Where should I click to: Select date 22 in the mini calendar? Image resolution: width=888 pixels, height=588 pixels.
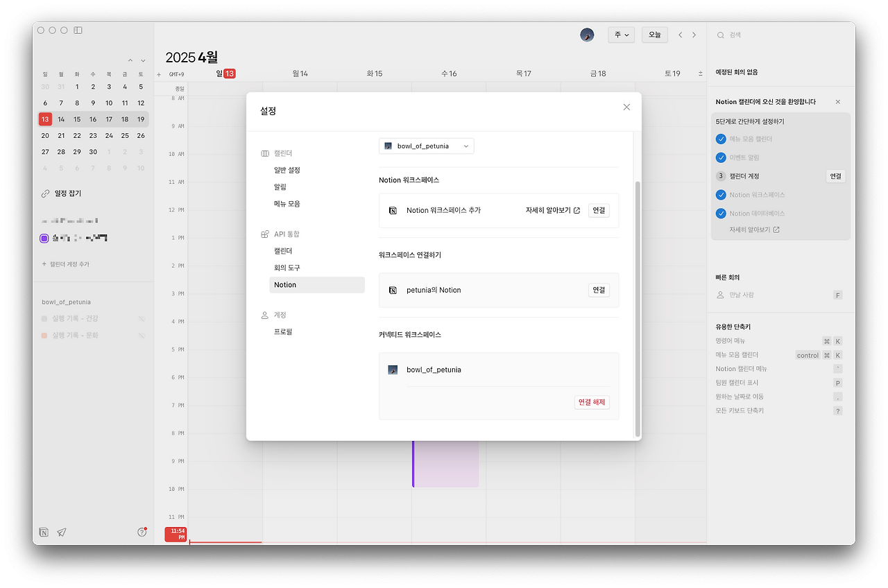tap(77, 135)
